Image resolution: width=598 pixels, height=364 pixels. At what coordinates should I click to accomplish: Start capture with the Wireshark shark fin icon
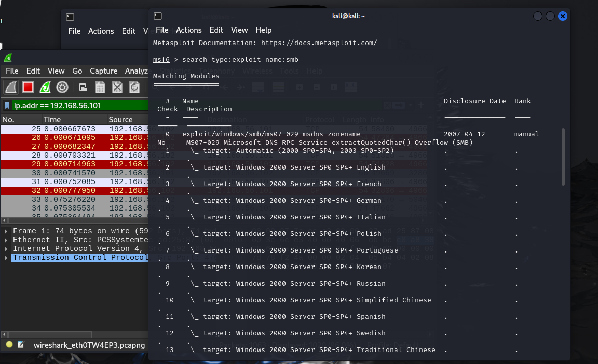coord(11,87)
